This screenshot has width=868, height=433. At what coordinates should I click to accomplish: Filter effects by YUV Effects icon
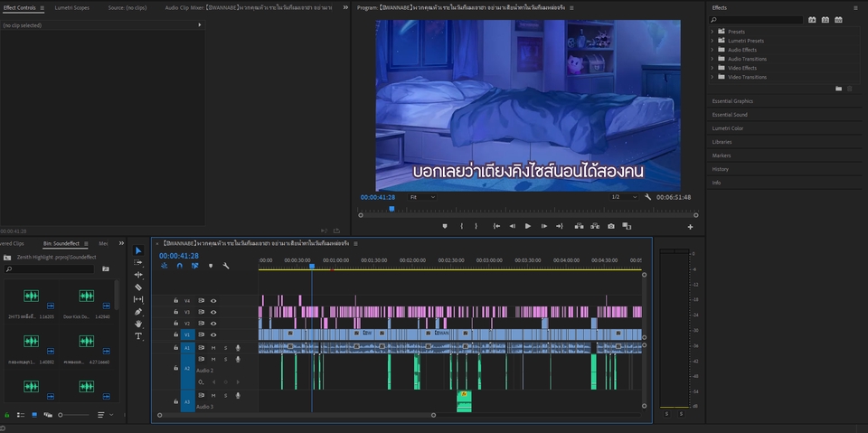click(x=838, y=20)
